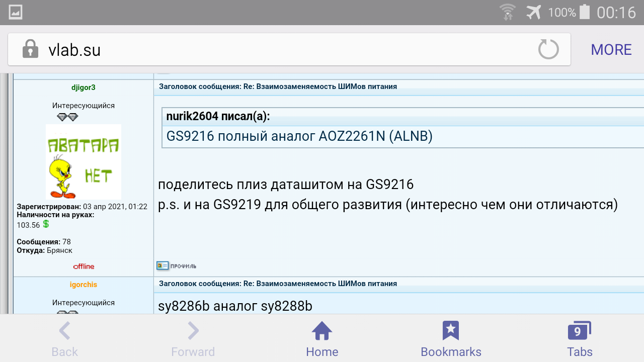Tap djigor3's red offline status
The width and height of the screenshot is (644, 362).
(84, 266)
